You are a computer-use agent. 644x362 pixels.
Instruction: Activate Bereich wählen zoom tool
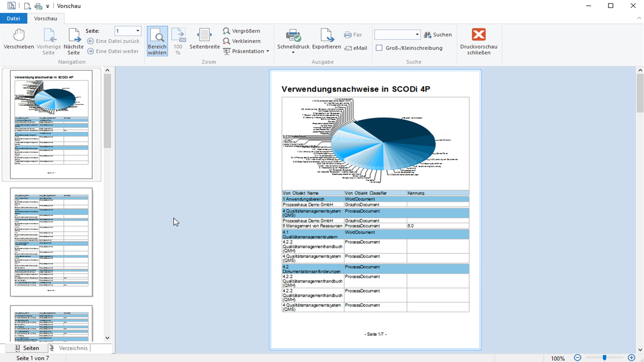(x=157, y=41)
